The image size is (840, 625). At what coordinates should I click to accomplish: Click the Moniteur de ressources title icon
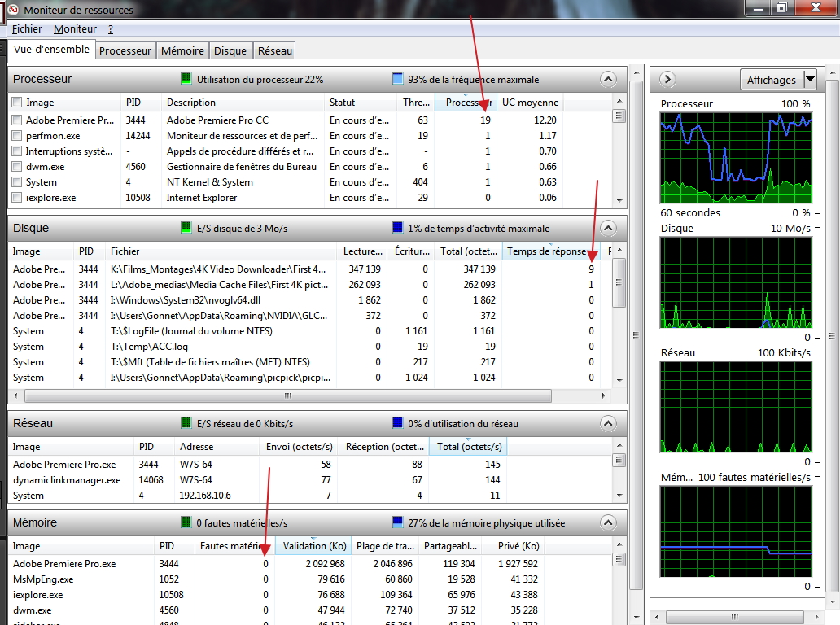click(13, 10)
